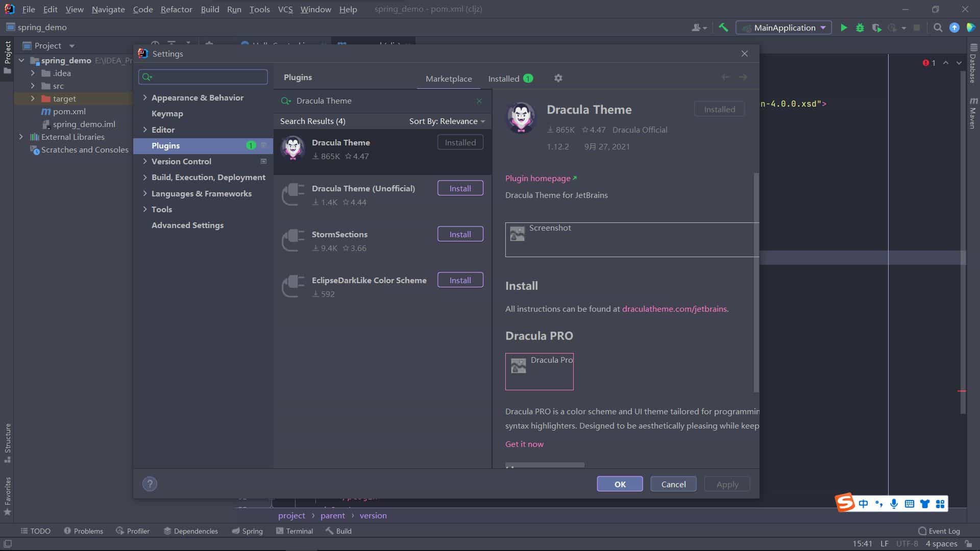The image size is (980, 551).
Task: Jump to next highlighted error arrow
Action: [959, 63]
